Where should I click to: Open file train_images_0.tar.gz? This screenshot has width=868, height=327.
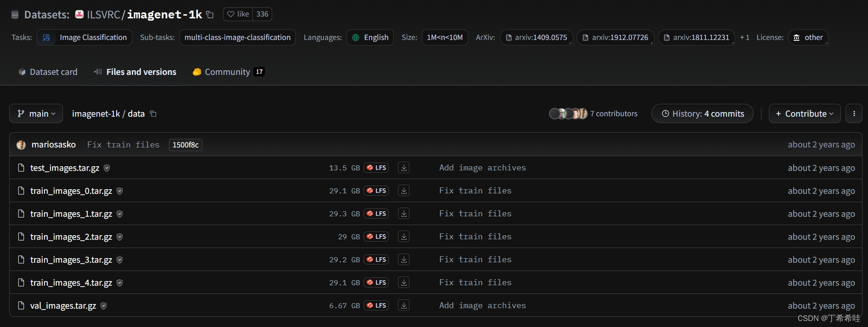click(x=71, y=191)
